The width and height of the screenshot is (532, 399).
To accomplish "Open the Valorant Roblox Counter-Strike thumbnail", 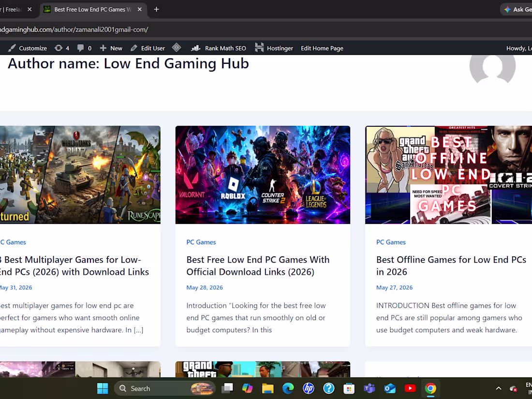I will [263, 175].
